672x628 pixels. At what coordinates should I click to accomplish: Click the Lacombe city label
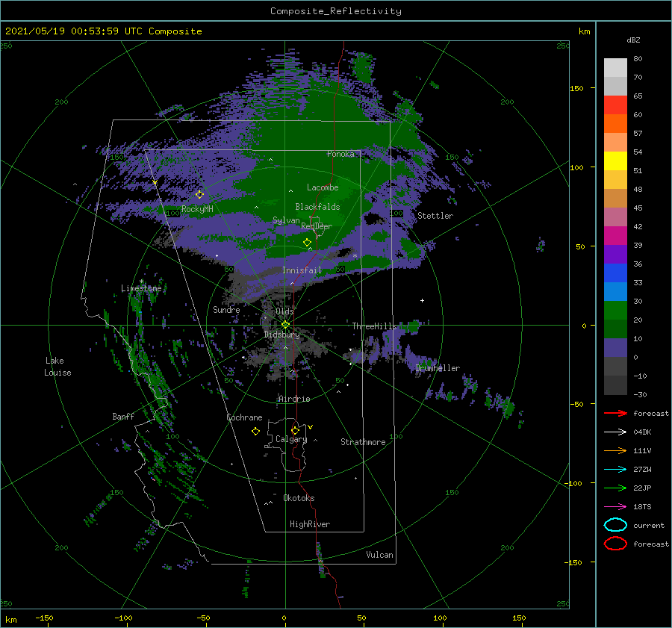tap(323, 187)
